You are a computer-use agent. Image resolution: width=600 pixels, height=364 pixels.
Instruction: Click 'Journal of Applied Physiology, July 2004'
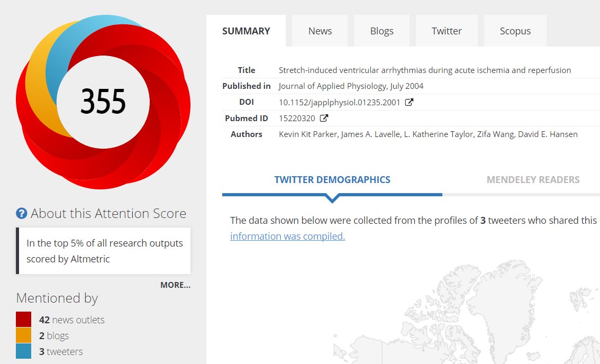pos(351,86)
